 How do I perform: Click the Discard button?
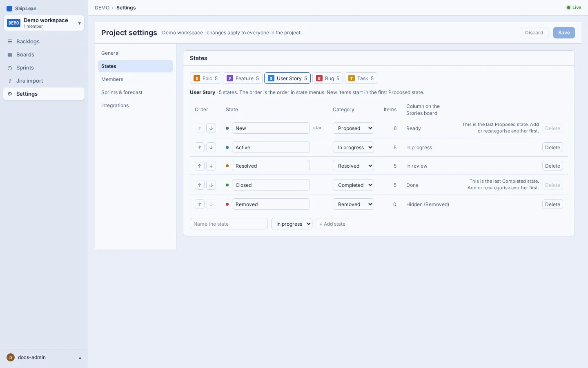pyautogui.click(x=534, y=33)
